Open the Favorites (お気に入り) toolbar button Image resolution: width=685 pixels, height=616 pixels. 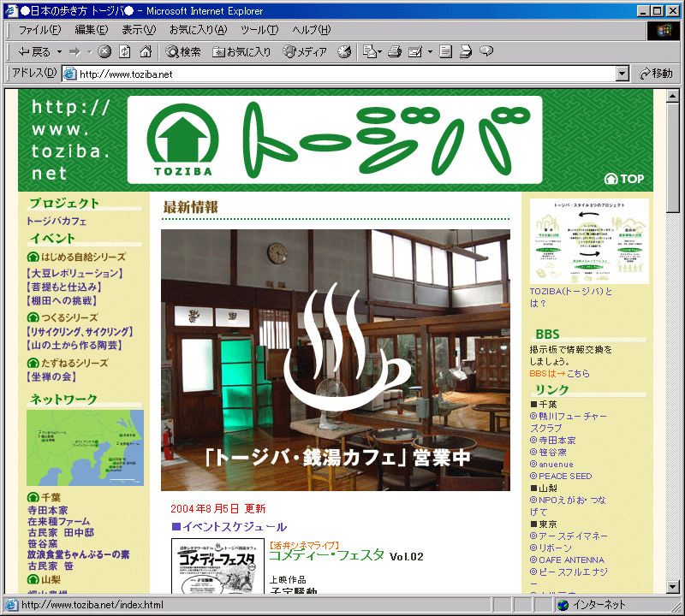click(241, 52)
